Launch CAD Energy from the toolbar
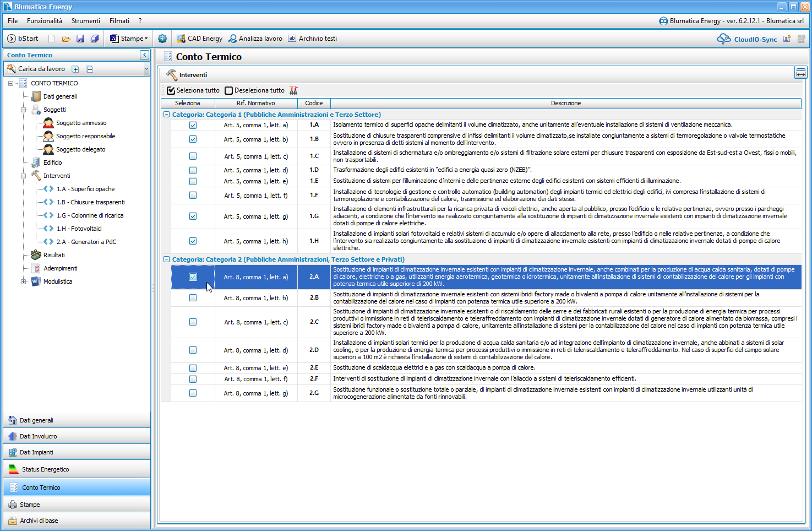 tap(199, 39)
